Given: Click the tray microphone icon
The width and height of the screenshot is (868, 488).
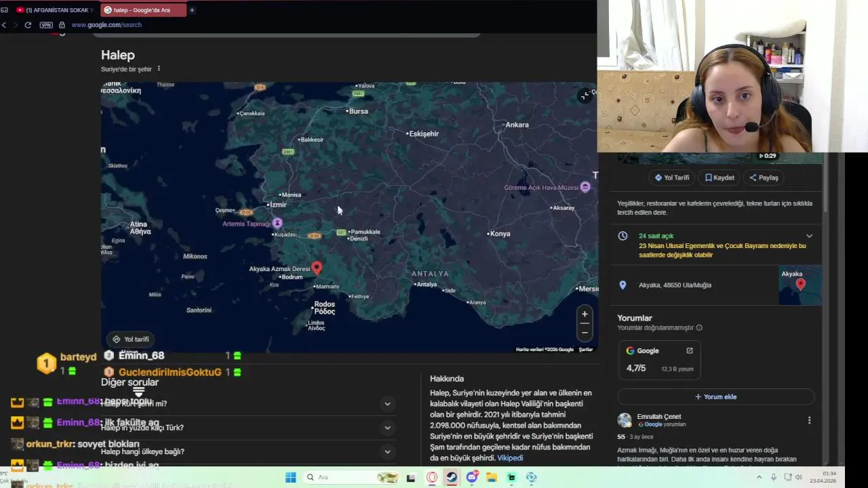Looking at the screenshot, I should [x=774, y=477].
